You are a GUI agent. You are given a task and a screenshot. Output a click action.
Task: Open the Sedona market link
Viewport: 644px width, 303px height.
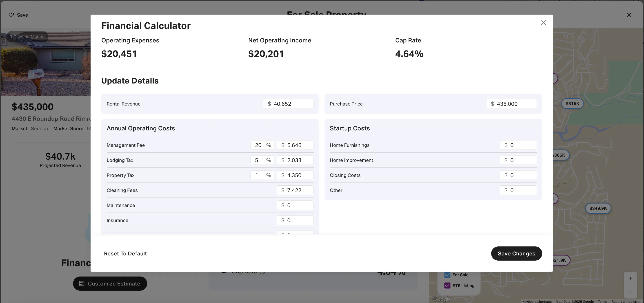pyautogui.click(x=39, y=129)
